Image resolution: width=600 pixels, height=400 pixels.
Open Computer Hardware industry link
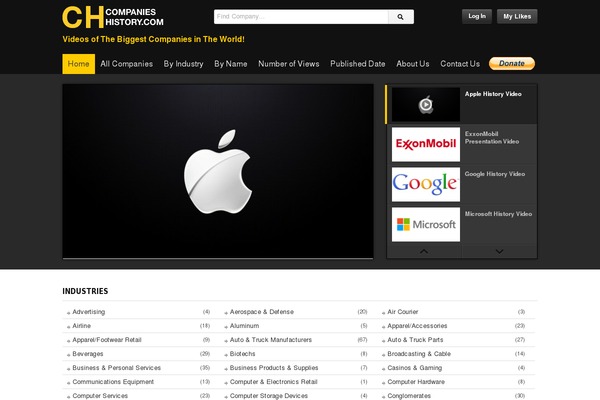click(416, 382)
